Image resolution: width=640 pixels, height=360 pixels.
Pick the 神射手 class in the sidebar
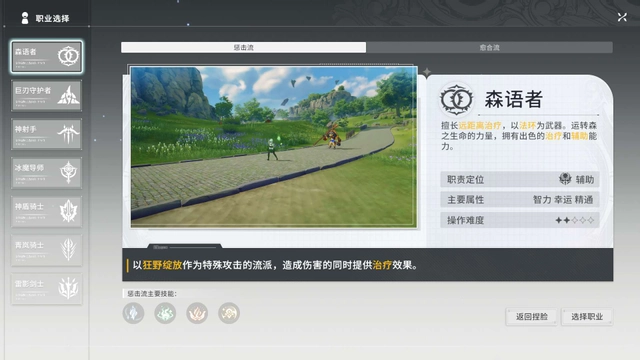click(x=47, y=134)
